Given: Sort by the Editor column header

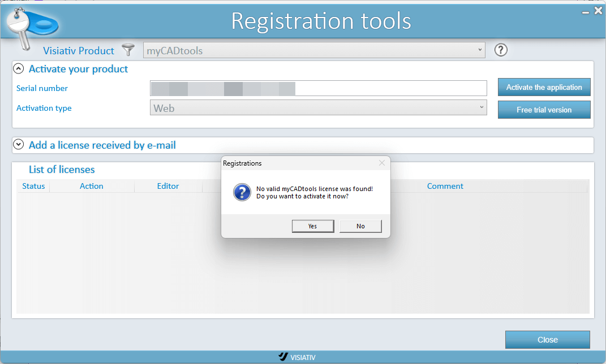Looking at the screenshot, I should (168, 186).
